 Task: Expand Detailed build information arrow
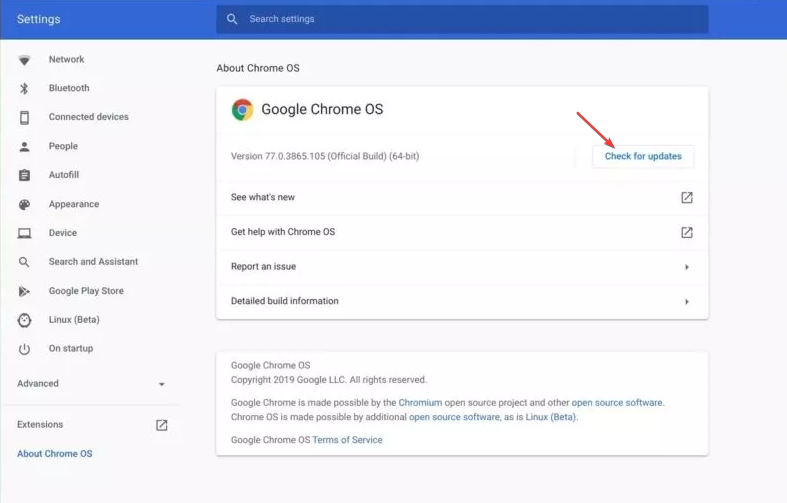tap(687, 302)
